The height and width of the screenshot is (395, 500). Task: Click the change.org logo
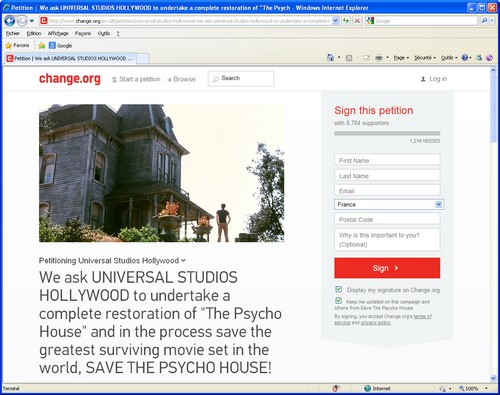pos(70,79)
